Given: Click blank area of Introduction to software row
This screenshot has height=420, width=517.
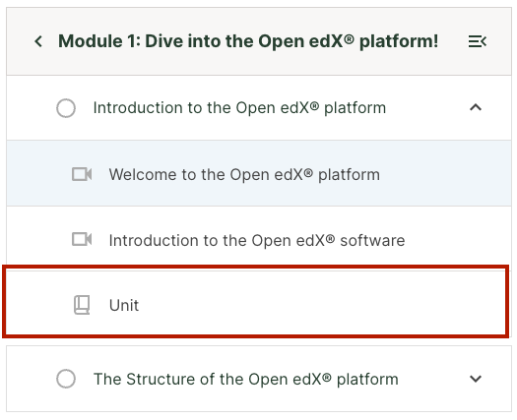Looking at the screenshot, I should coord(458,239).
